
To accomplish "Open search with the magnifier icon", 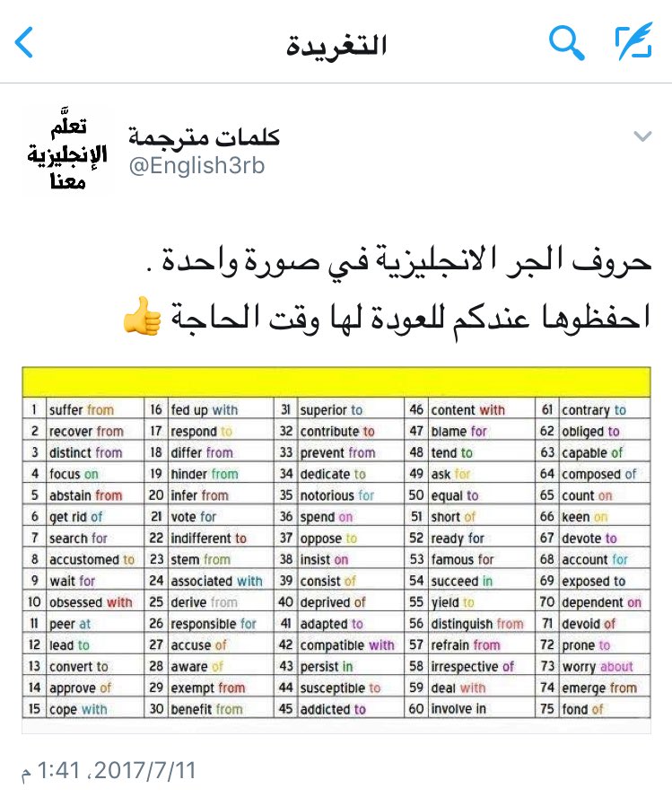I will click(x=566, y=42).
